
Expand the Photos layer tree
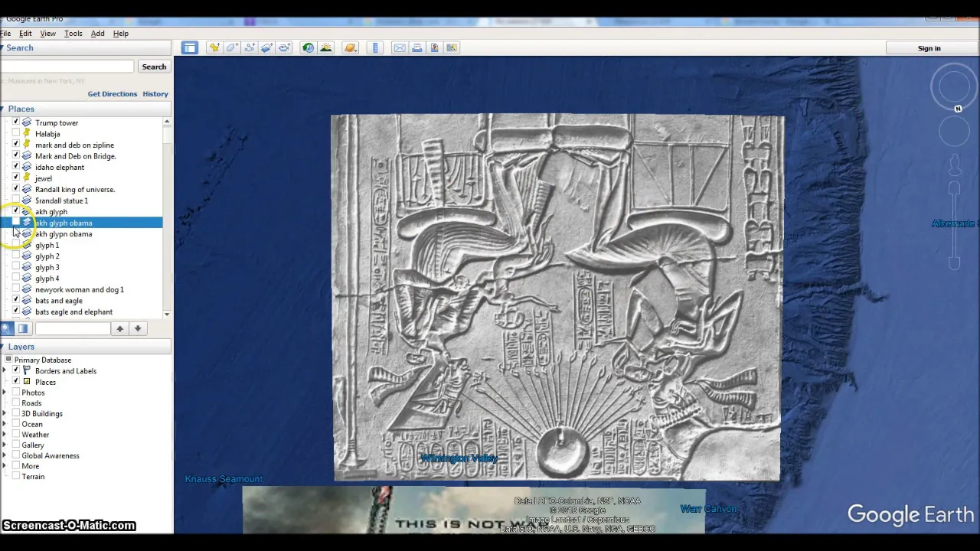[5, 393]
